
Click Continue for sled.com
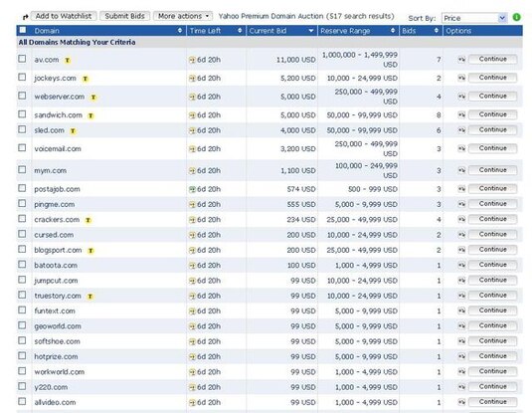click(492, 130)
